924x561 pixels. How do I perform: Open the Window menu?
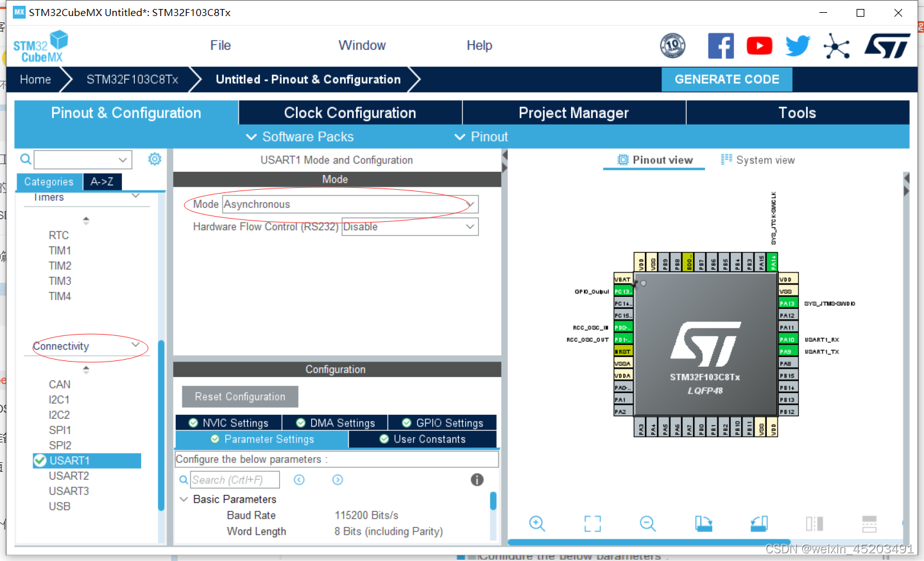point(362,46)
